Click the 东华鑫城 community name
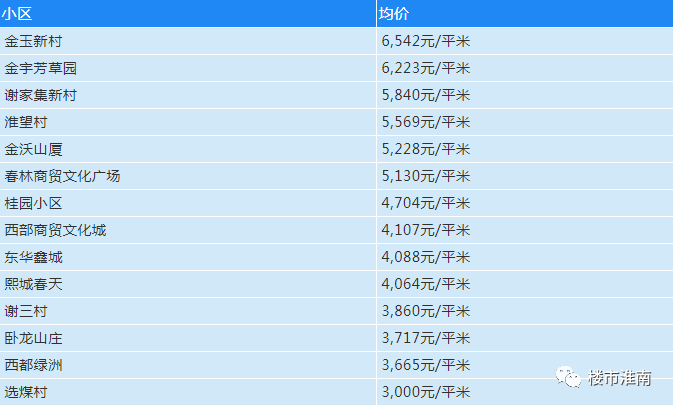 click(x=33, y=258)
